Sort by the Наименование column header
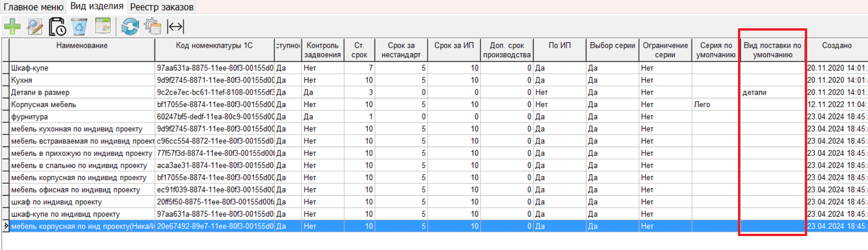This screenshot has height=250, width=868. point(82,45)
